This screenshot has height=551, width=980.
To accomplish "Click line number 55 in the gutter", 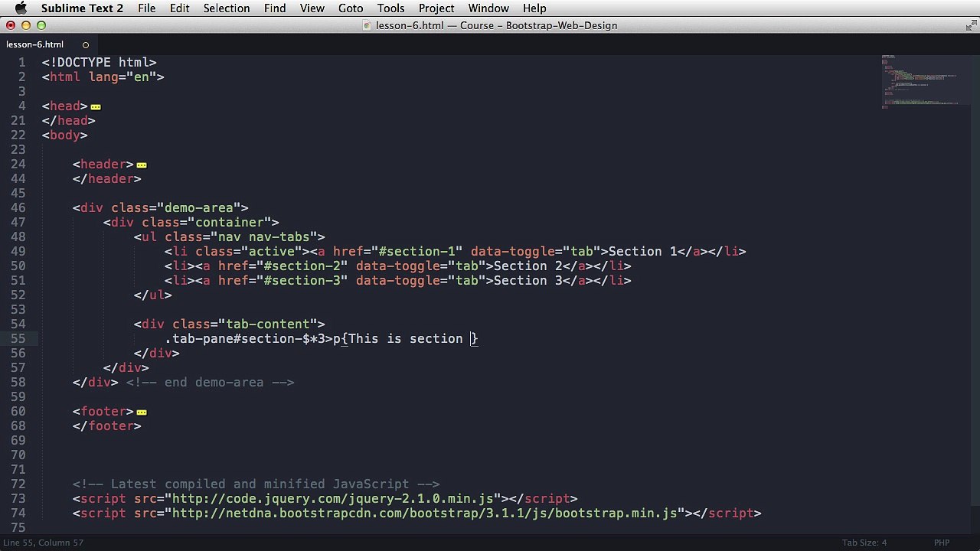I will coord(18,339).
